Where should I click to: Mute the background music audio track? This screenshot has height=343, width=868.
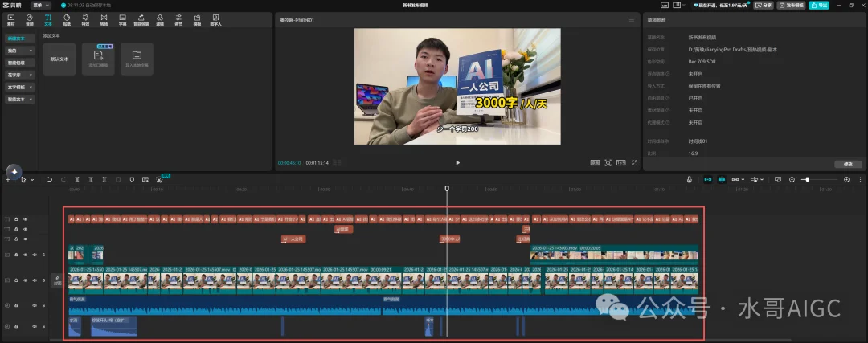[35, 305]
